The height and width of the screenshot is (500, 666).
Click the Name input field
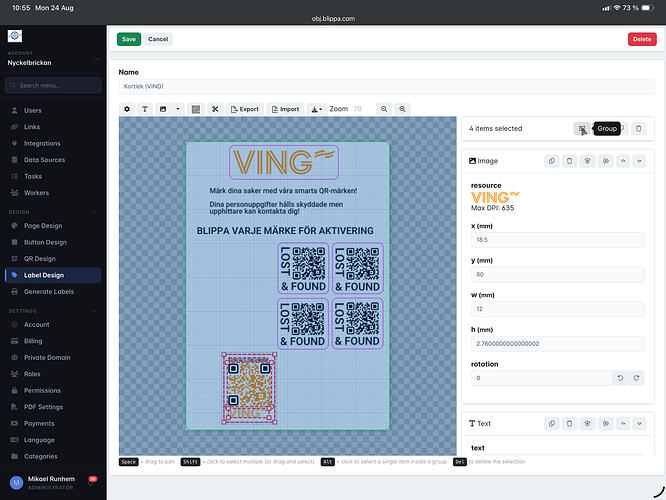pos(386,87)
